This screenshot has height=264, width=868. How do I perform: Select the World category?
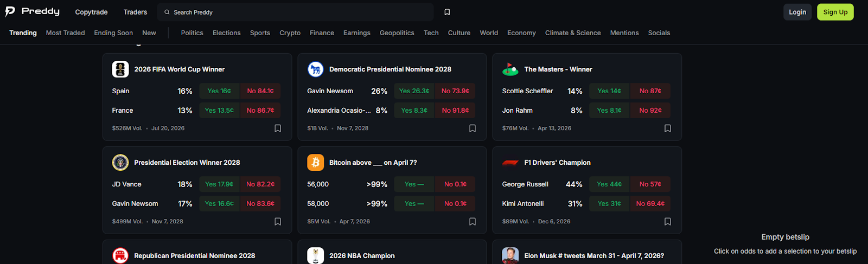(x=489, y=33)
